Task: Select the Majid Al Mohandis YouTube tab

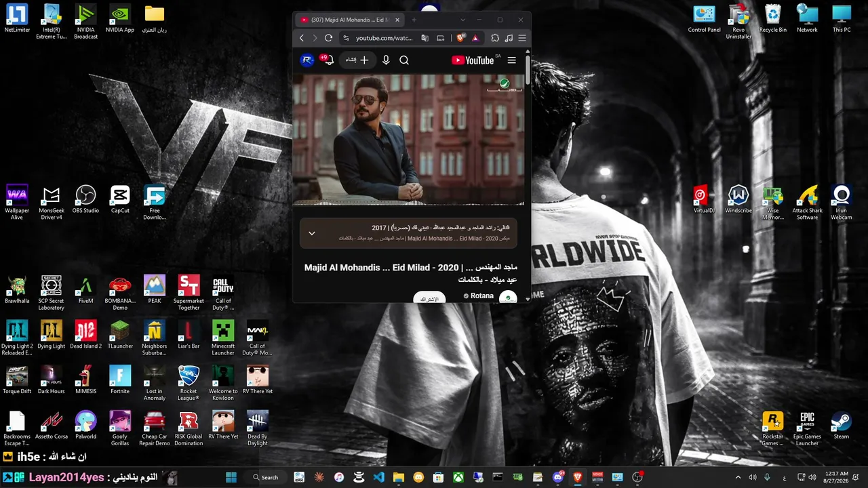Action: 350,20
